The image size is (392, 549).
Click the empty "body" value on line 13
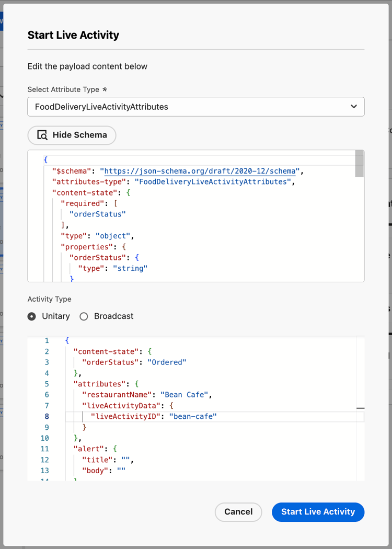pos(121,471)
